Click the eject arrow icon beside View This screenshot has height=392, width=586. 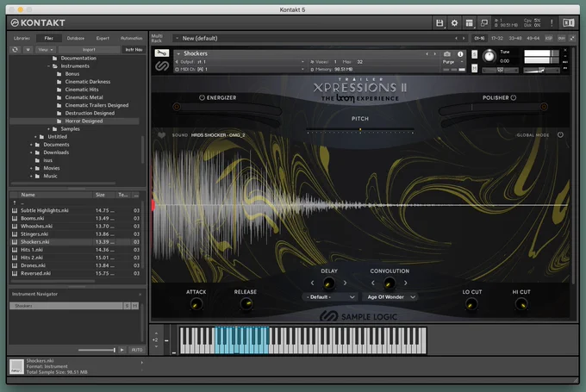coord(28,49)
